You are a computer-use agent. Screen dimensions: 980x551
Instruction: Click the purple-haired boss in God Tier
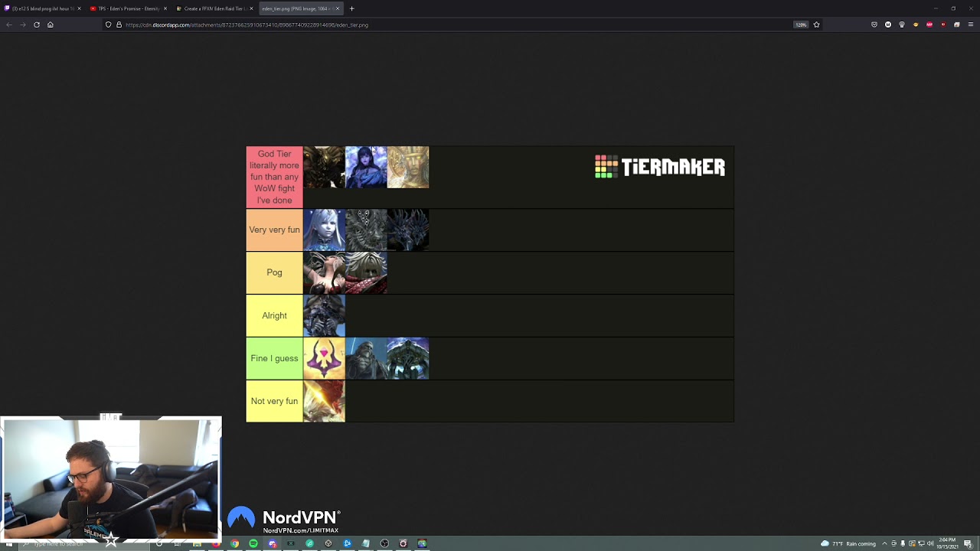[366, 167]
